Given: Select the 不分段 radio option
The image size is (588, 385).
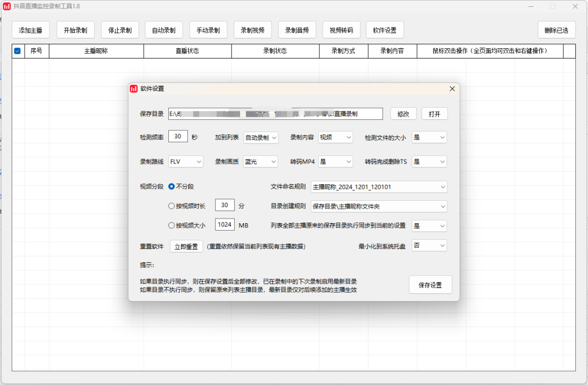Looking at the screenshot, I should pos(172,186).
